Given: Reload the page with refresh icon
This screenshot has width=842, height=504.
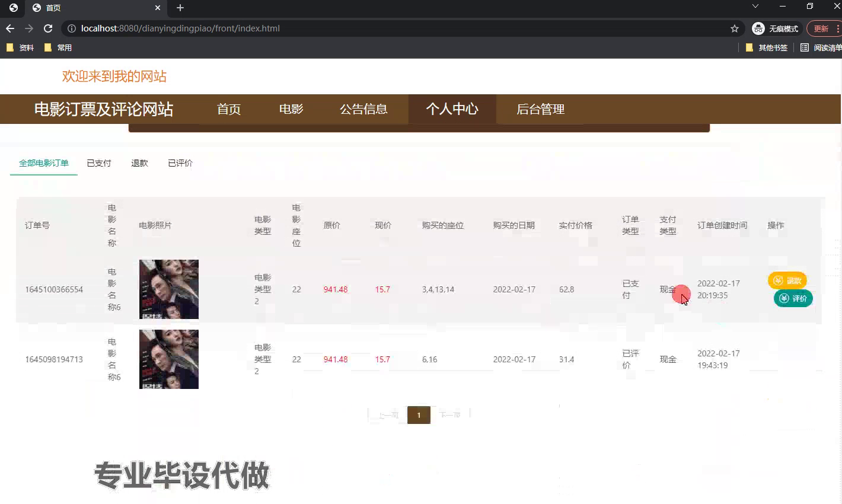Looking at the screenshot, I should coord(48,28).
